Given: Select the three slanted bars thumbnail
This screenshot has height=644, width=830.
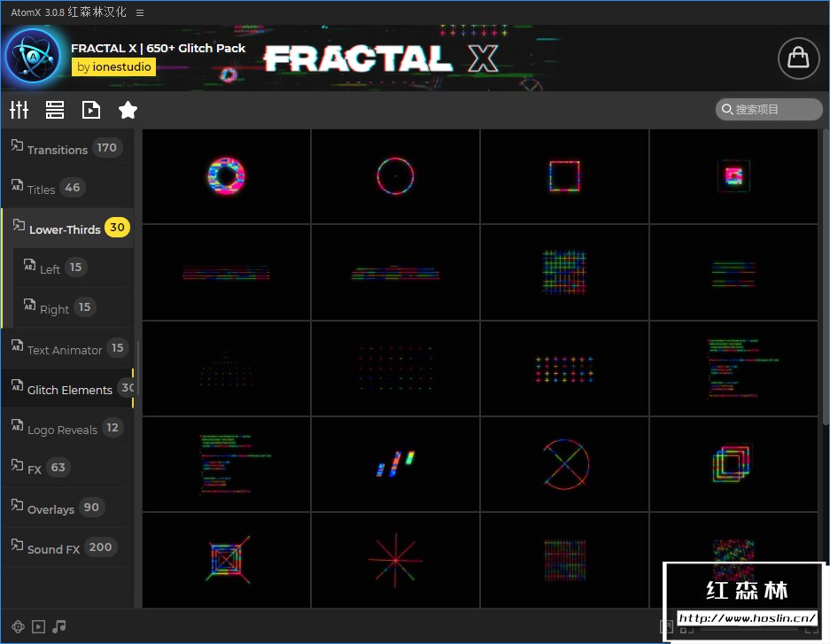Looking at the screenshot, I should [x=395, y=464].
